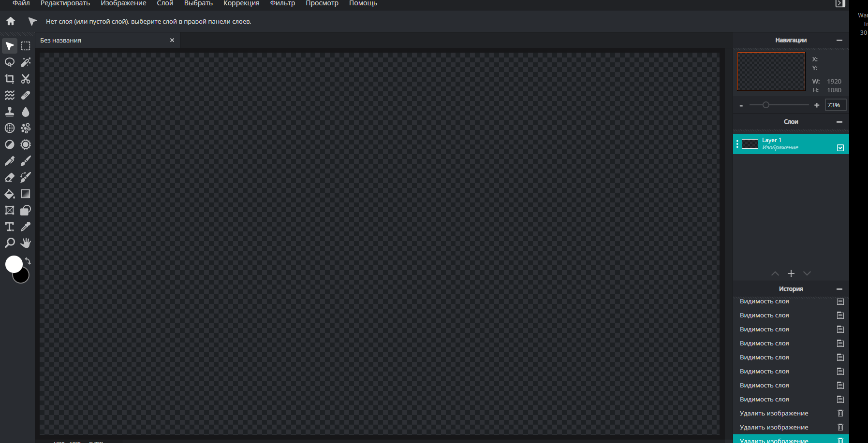Click the white foreground color swatch
Viewport: 868px width, 443px height.
click(x=14, y=264)
